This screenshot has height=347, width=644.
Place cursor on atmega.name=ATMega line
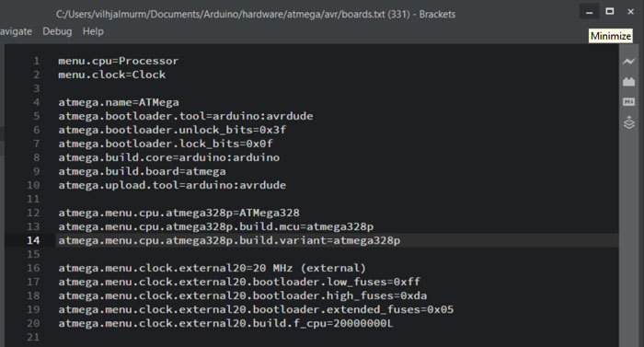coord(119,102)
